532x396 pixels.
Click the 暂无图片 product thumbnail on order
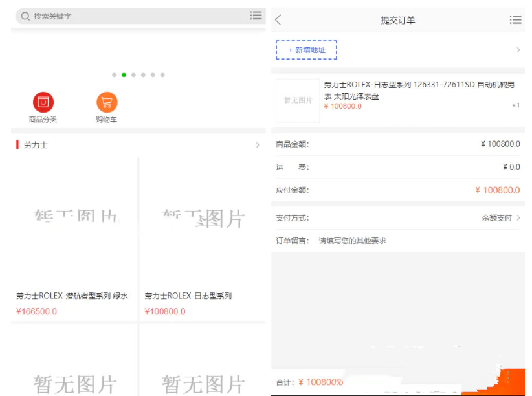tap(298, 101)
